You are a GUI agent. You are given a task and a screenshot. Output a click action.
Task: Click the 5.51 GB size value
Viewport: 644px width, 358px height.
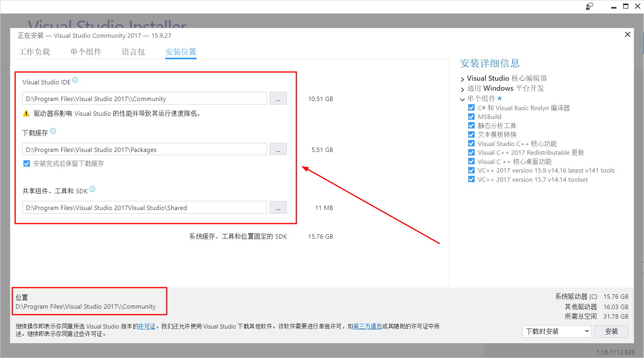322,150
